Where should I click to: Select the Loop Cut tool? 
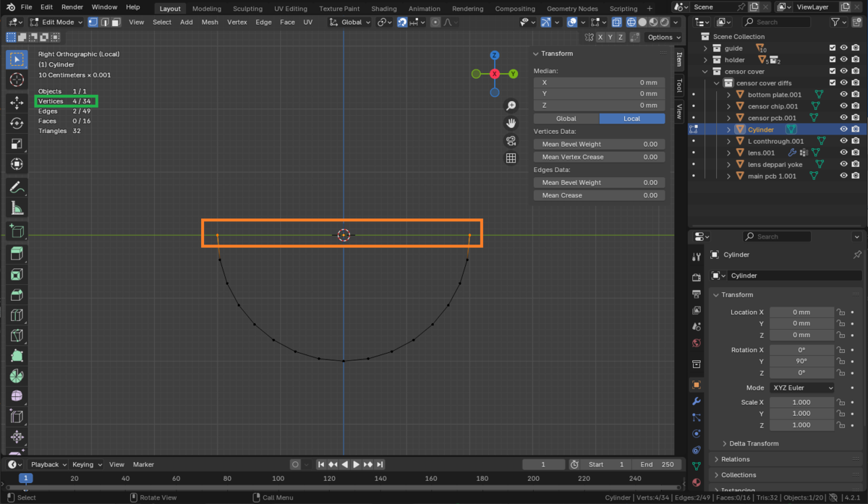[x=17, y=315]
